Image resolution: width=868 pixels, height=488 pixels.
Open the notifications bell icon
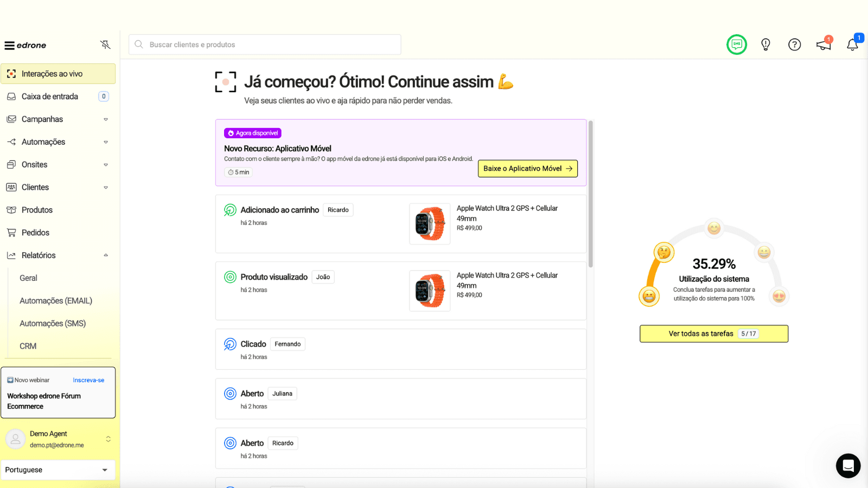point(852,45)
